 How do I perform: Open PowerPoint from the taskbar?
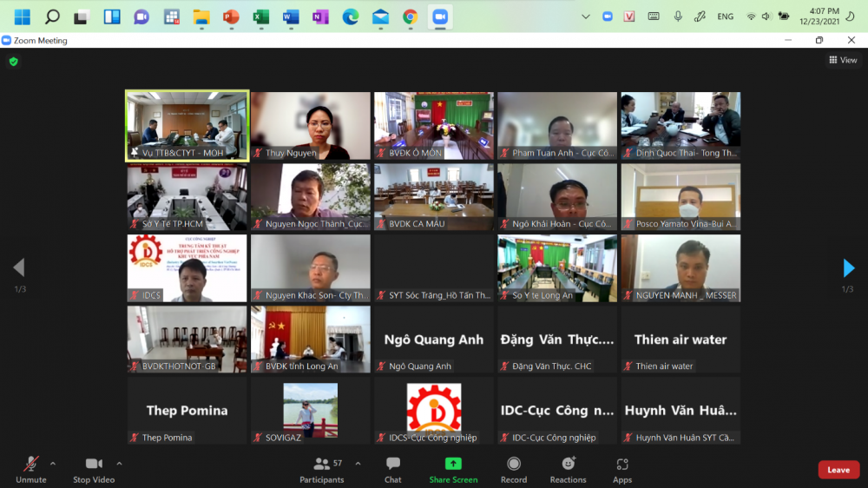click(x=231, y=16)
